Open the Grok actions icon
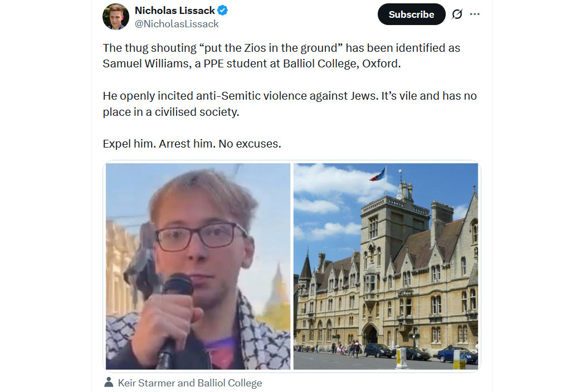 457,14
